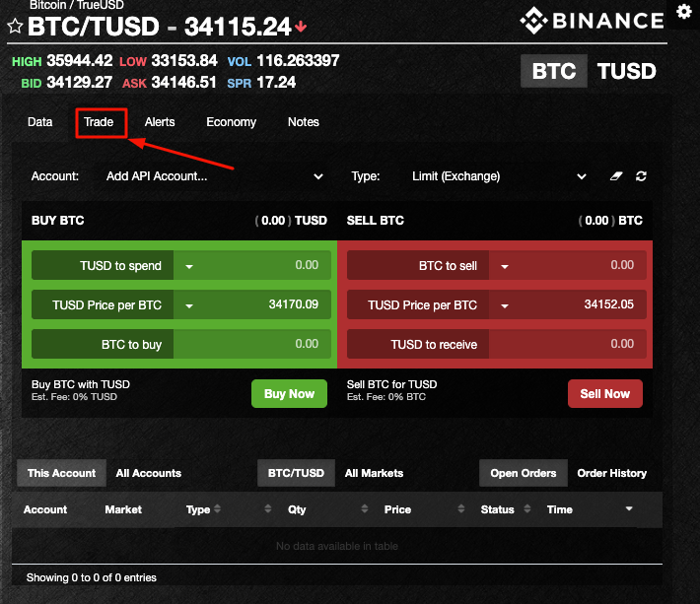
Task: Open the Notes tab
Action: coord(303,122)
